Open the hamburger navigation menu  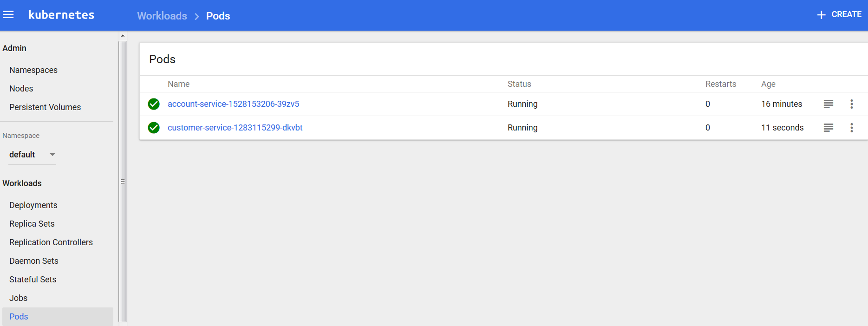(8, 15)
